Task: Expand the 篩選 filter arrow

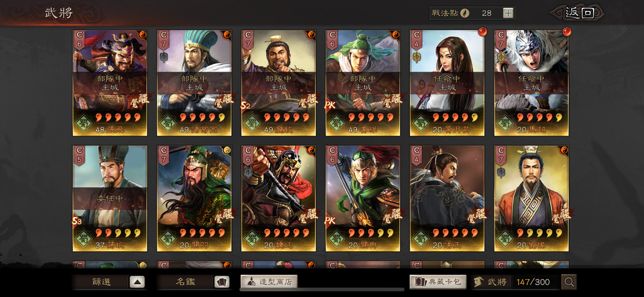Action: tap(137, 282)
